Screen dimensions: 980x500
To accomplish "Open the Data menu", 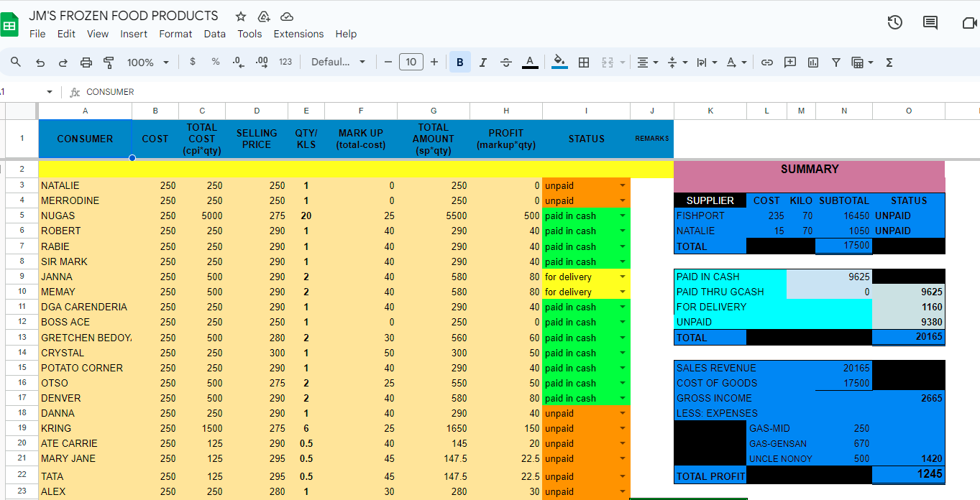I will (214, 34).
